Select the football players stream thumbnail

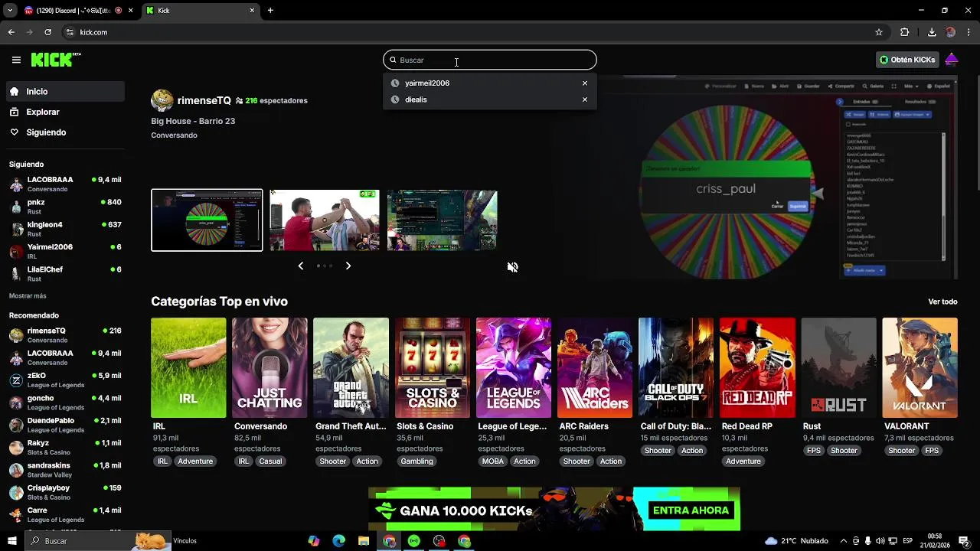tap(325, 220)
